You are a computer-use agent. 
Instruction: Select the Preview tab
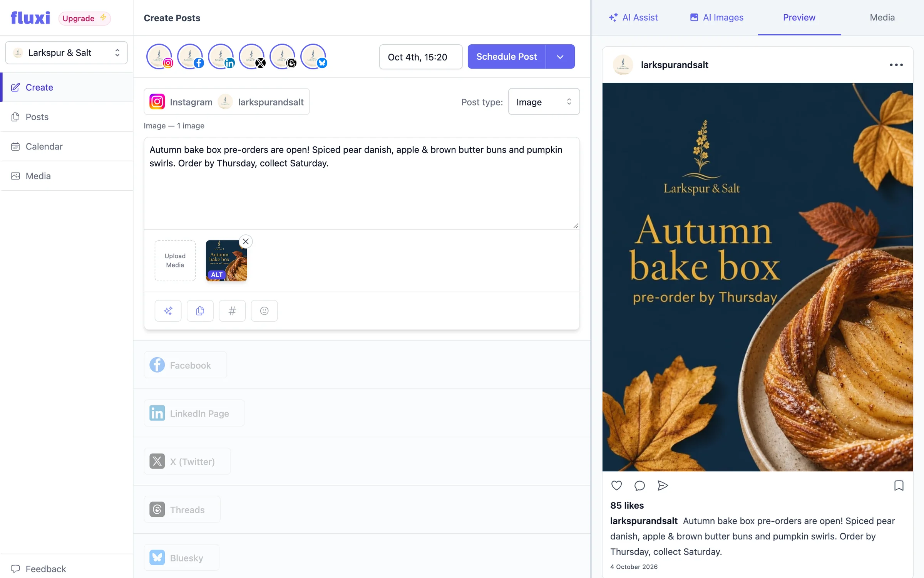click(799, 18)
